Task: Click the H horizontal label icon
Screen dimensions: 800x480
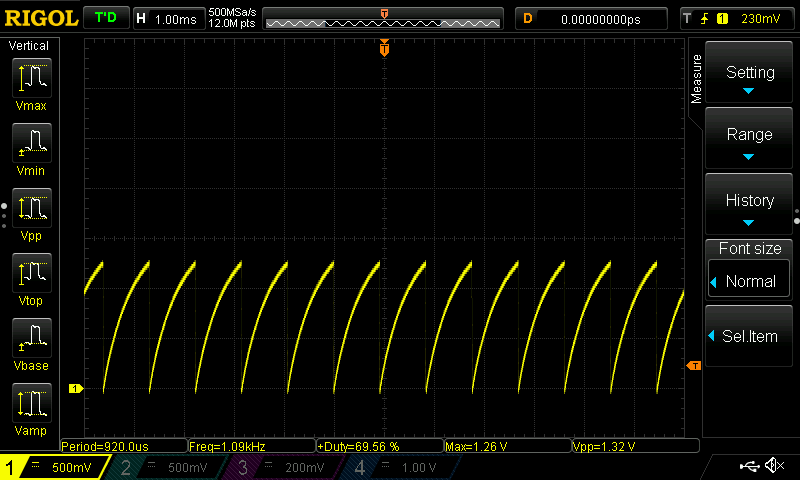Action: pos(141,19)
